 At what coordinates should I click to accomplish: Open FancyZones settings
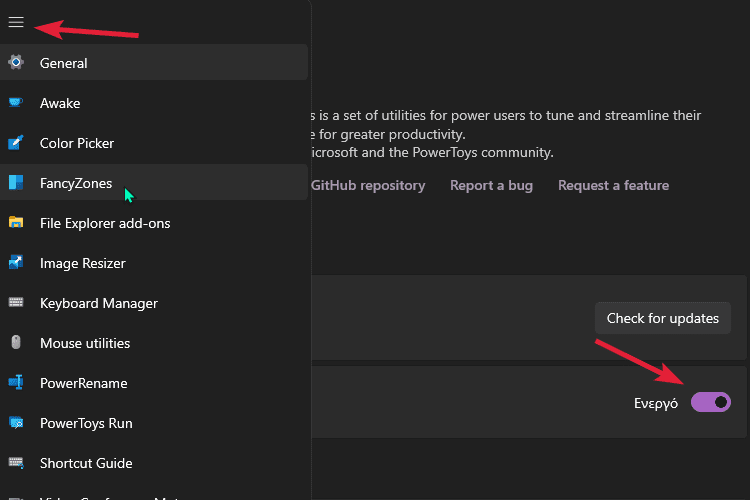tap(154, 182)
